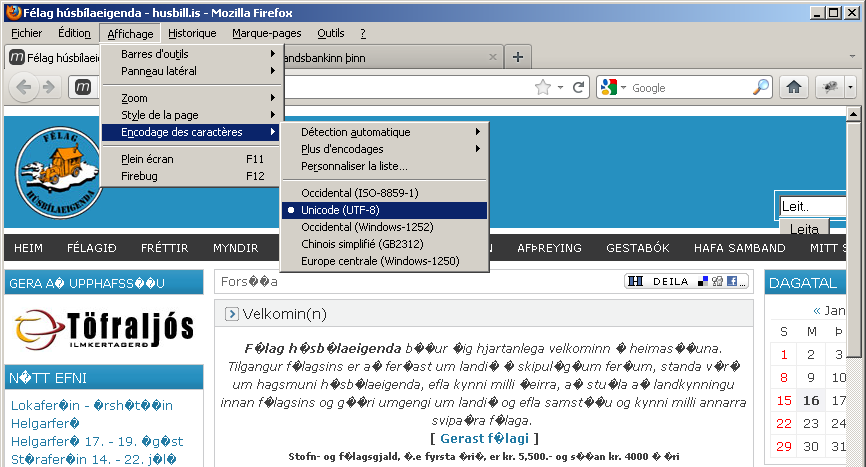Open the Outils menu
The height and width of the screenshot is (467, 866).
pyautogui.click(x=331, y=33)
